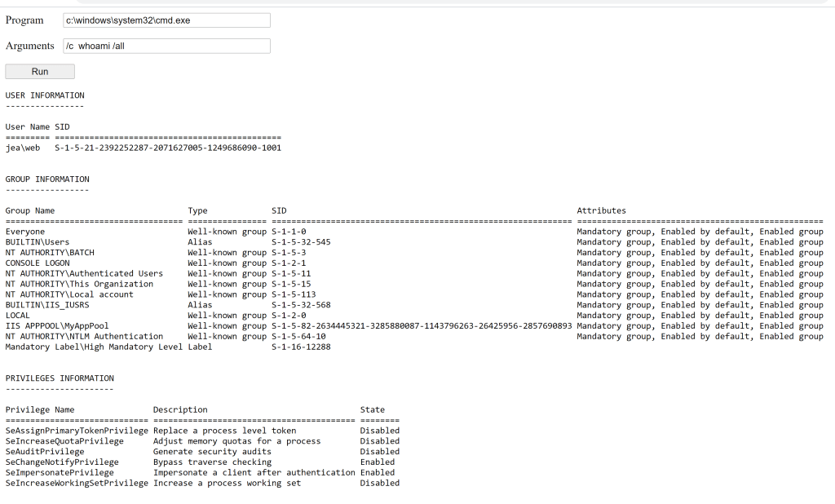The image size is (835, 504).
Task: Select the NT AUTHORITY\NTLM Authentication group
Action: coord(84,336)
